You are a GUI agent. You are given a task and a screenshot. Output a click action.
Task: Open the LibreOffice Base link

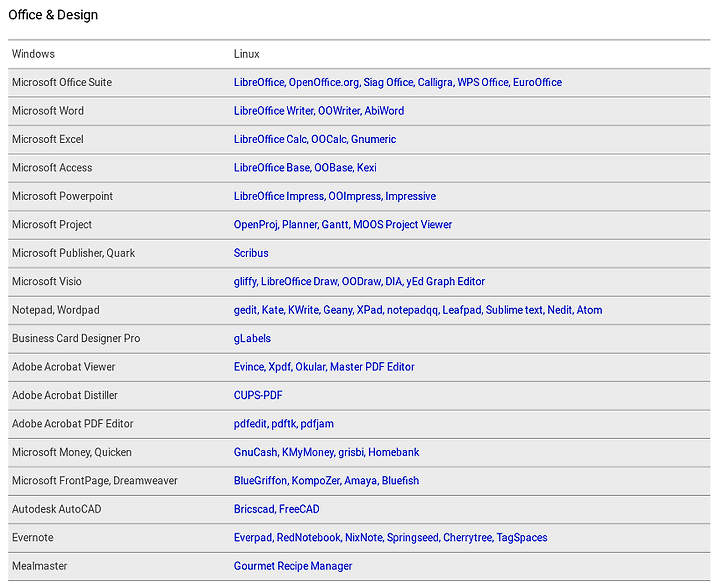[272, 168]
